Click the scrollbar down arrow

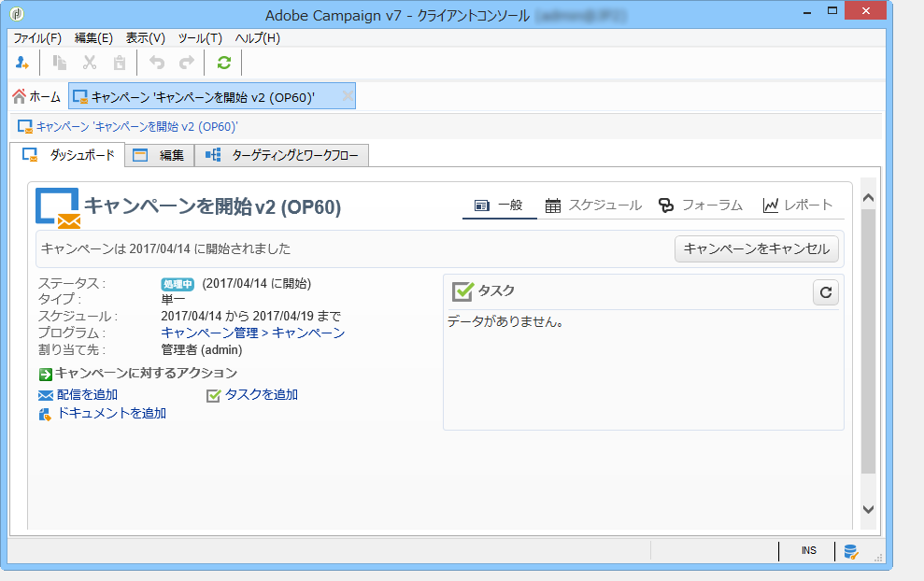click(x=868, y=509)
